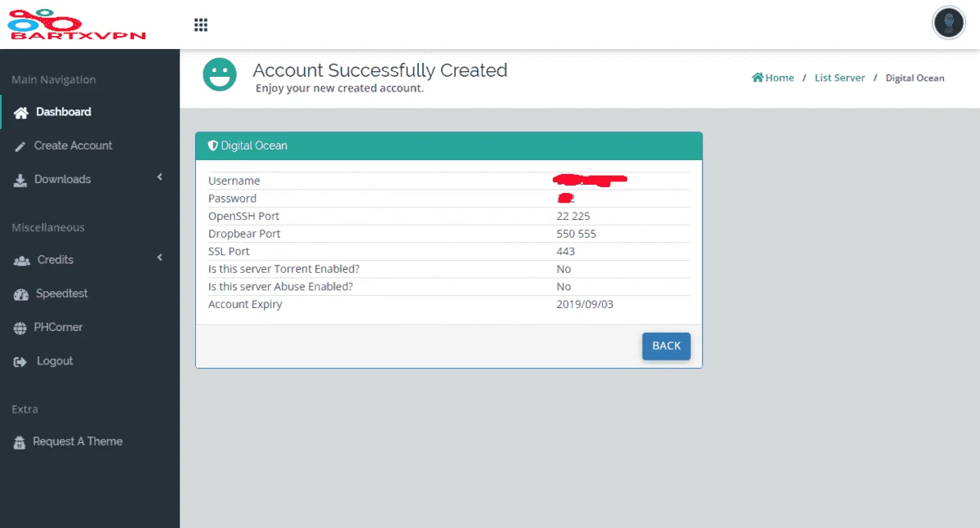Click the Miscellaneous section heading
Image resolution: width=980 pixels, height=528 pixels.
click(48, 228)
